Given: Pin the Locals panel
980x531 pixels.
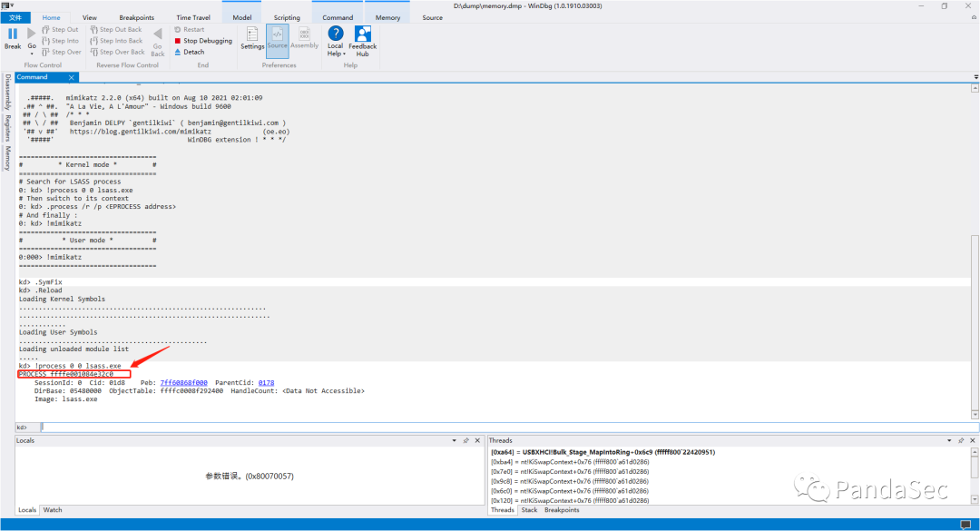Looking at the screenshot, I should tap(466, 441).
